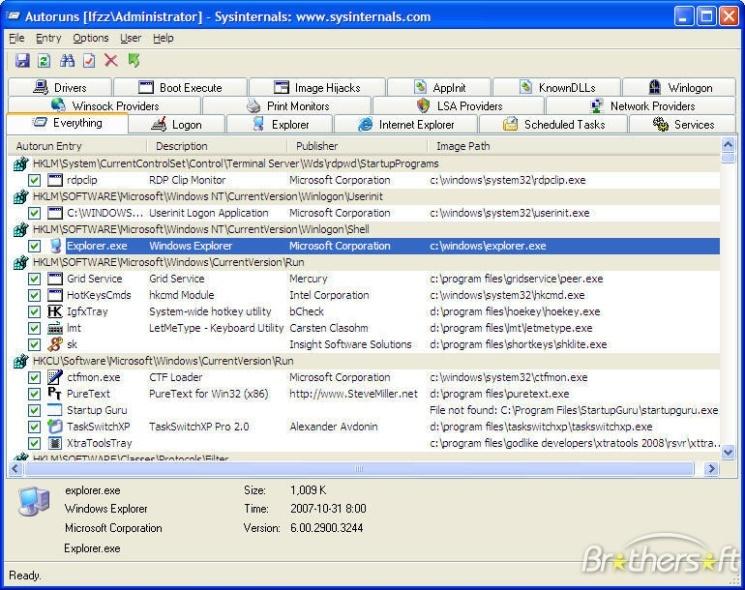This screenshot has height=590, width=745.
Task: Click the HotKeysCmds entry icon
Action: (x=55, y=295)
